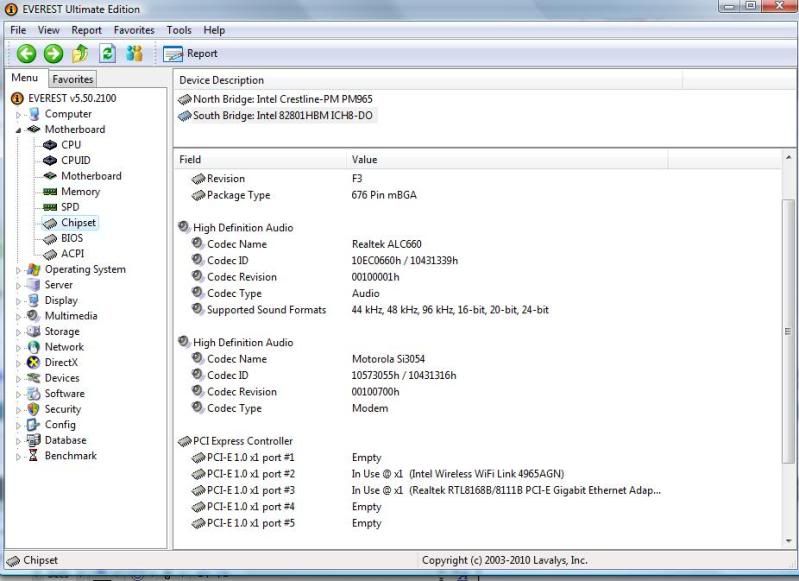Click the Network globe icon
Image resolution: width=799 pixels, height=581 pixels.
click(x=33, y=347)
